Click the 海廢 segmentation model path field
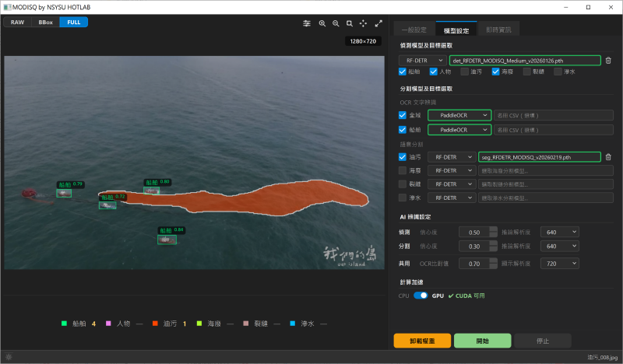The image size is (623, 364). (x=546, y=170)
